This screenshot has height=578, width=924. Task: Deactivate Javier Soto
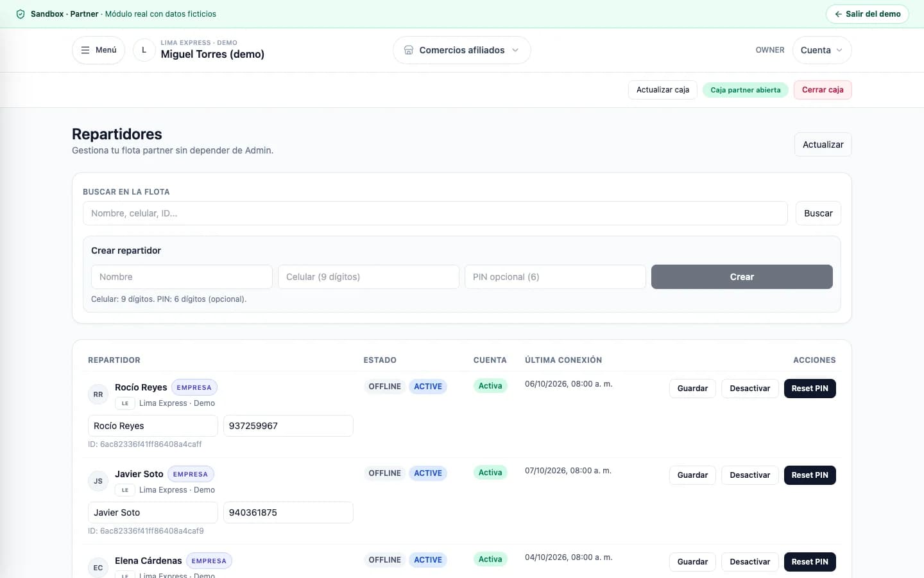coord(750,475)
